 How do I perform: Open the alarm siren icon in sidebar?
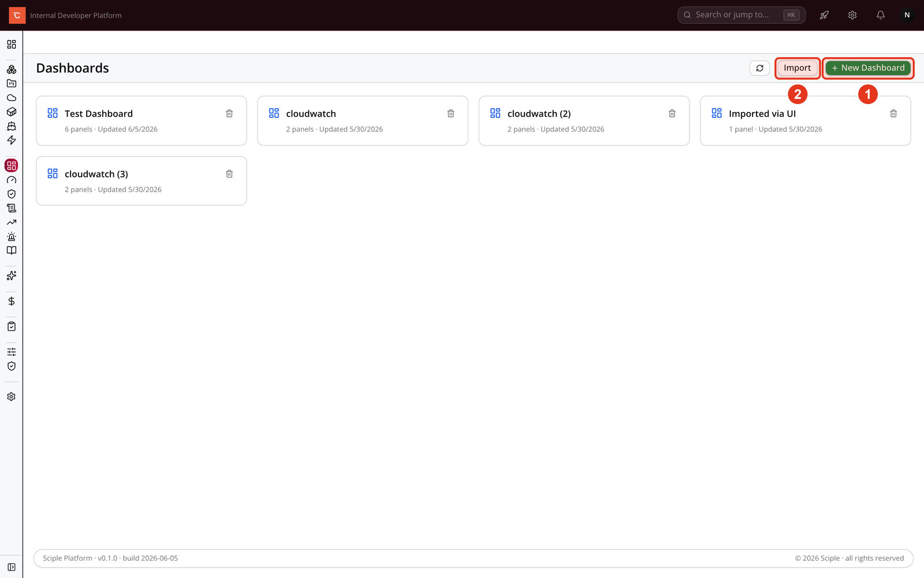tap(12, 236)
